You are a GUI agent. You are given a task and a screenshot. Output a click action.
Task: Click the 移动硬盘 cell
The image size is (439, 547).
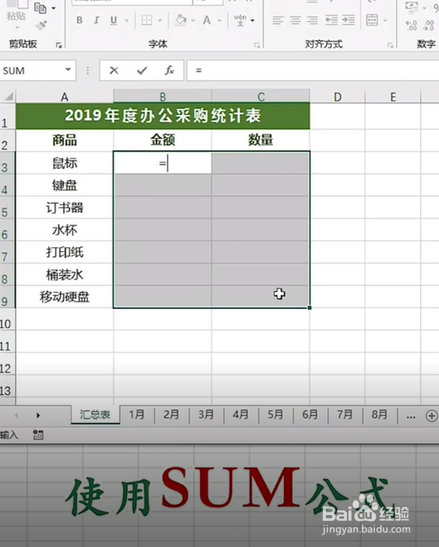pos(65,297)
